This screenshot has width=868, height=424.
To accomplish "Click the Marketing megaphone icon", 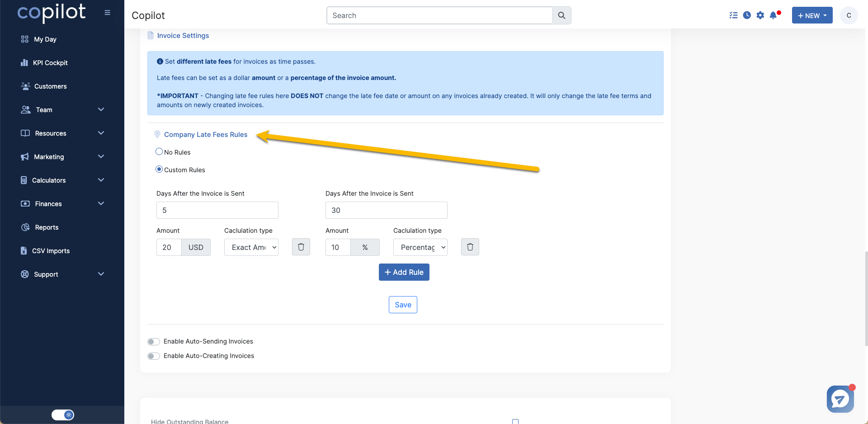I will [x=25, y=156].
